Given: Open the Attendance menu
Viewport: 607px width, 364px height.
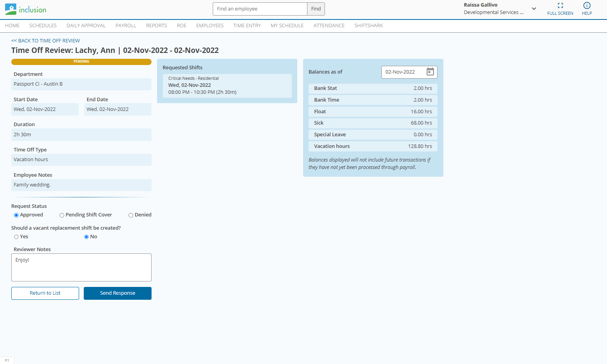Looking at the screenshot, I should [329, 26].
